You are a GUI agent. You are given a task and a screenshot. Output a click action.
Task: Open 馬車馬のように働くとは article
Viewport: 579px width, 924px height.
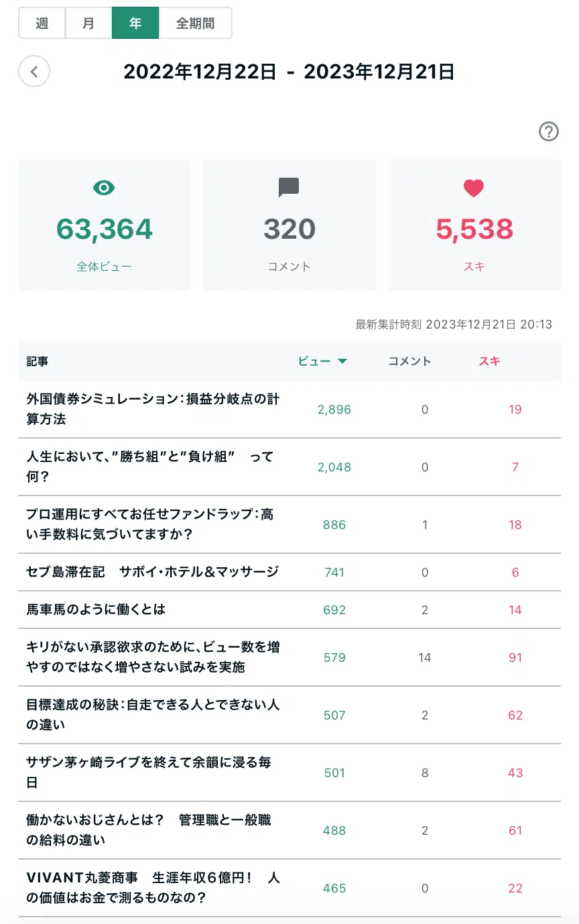[x=96, y=610]
